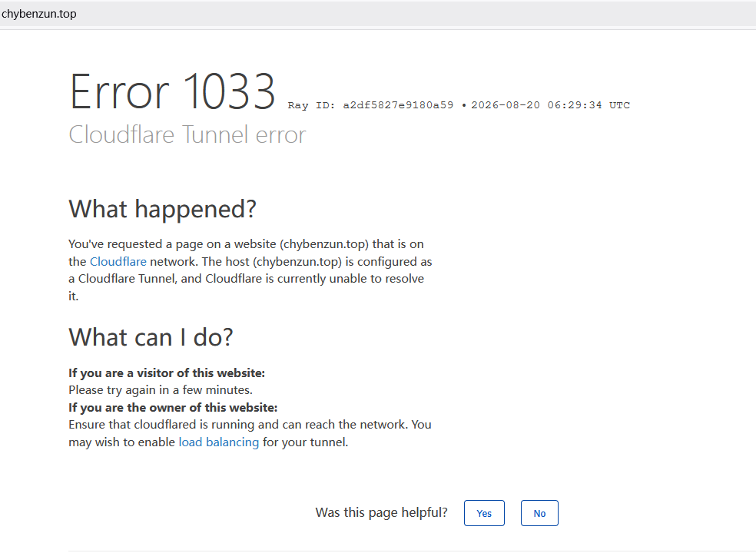
Task: Click the Ray ID a2df5827e9180a59 text
Action: click(x=371, y=105)
